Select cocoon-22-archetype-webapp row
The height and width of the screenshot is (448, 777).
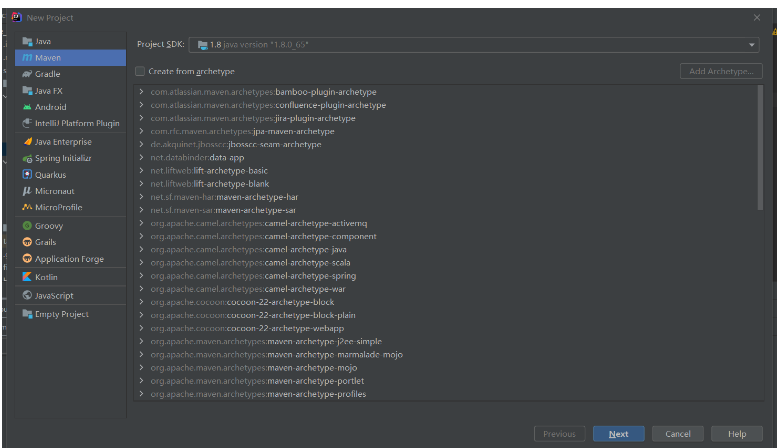click(445, 328)
